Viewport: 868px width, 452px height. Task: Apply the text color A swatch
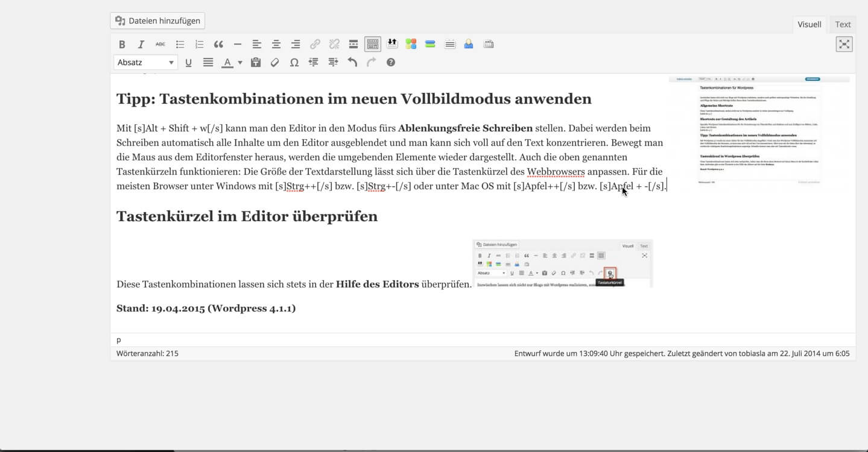(227, 62)
